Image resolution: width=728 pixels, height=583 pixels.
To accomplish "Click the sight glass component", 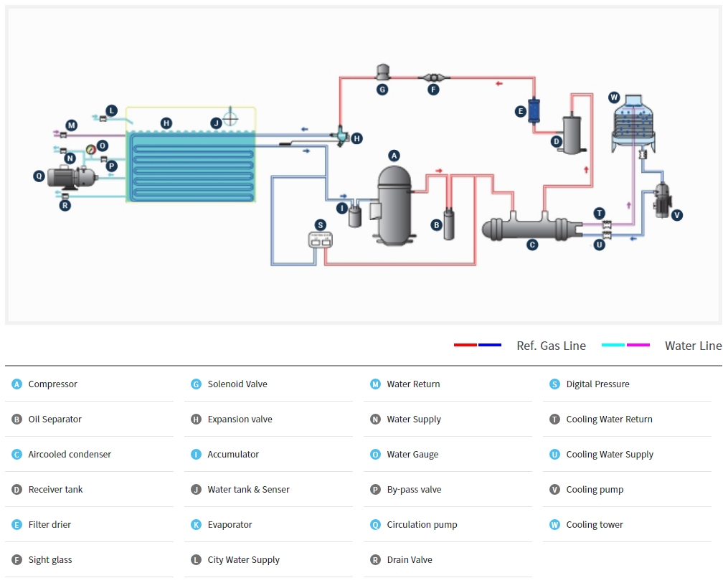I will [x=432, y=77].
